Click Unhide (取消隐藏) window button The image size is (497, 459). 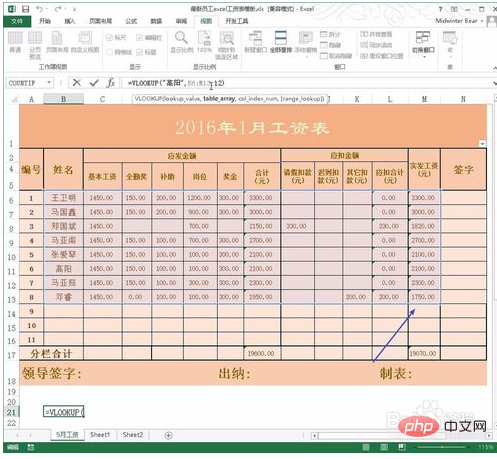[x=336, y=56]
